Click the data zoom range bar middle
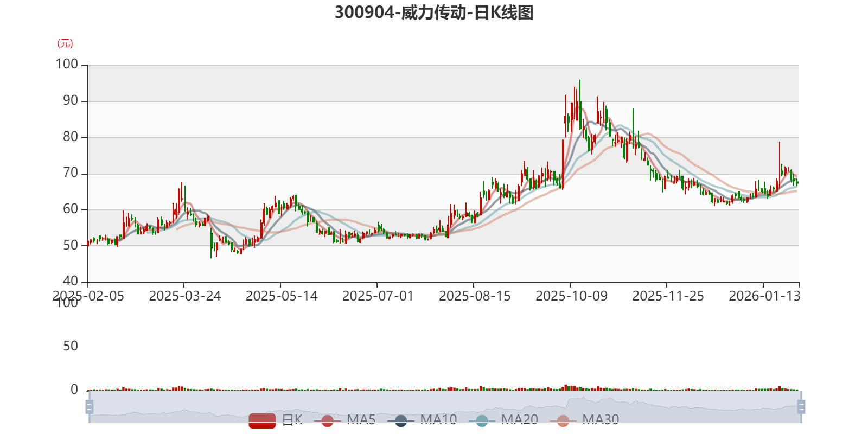The height and width of the screenshot is (434, 868). 445,407
